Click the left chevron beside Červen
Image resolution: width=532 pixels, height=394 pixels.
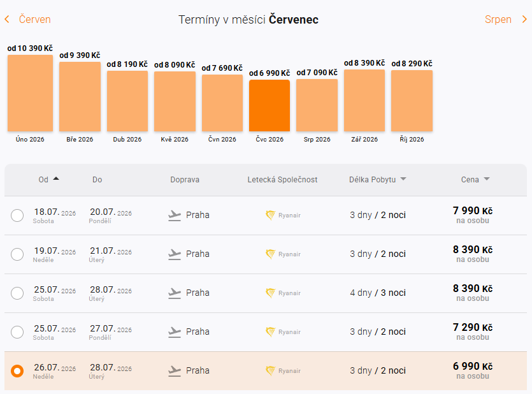[7, 20]
